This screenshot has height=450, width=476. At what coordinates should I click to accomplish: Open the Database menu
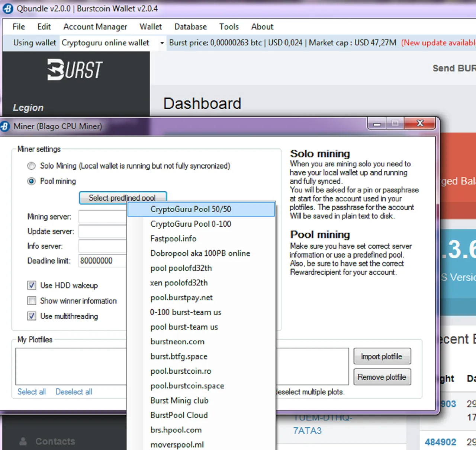(x=190, y=27)
